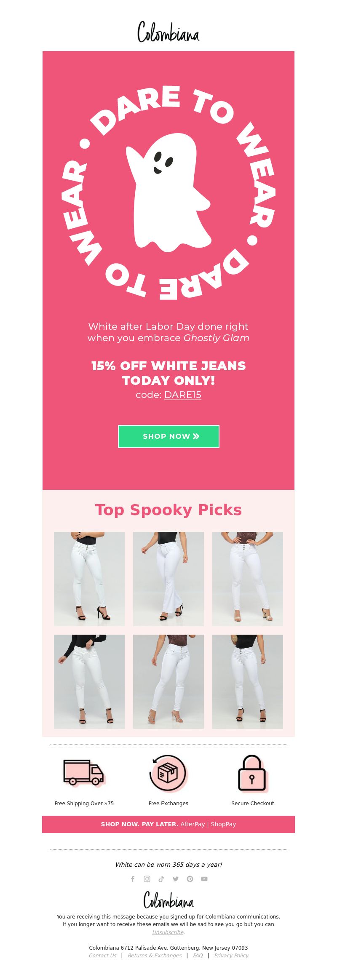Screen dimensions: 337x980
Task: Click the Shop Now Pay Later banner
Action: (168, 824)
